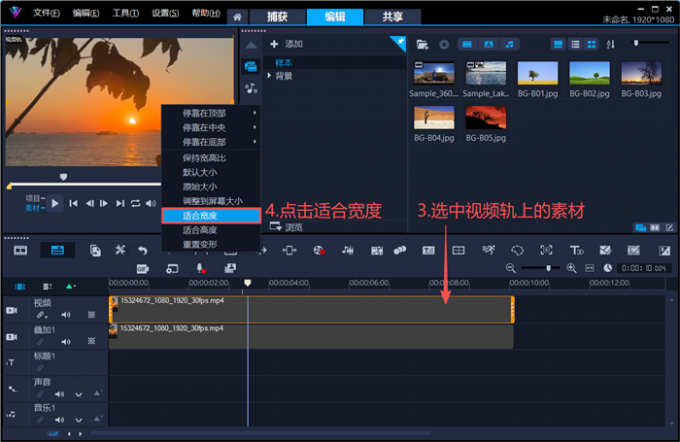Click the undo arrow in timeline toolbar
The image size is (680, 442).
[x=142, y=250]
